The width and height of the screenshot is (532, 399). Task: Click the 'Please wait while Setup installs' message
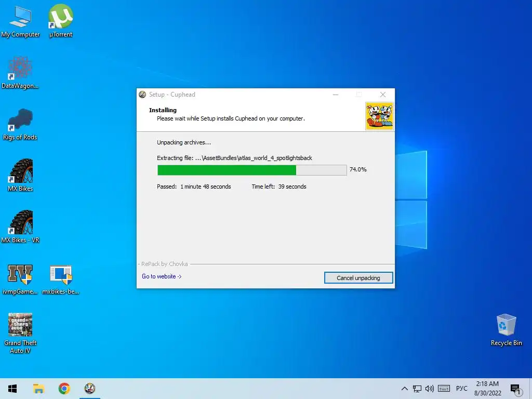[231, 119]
